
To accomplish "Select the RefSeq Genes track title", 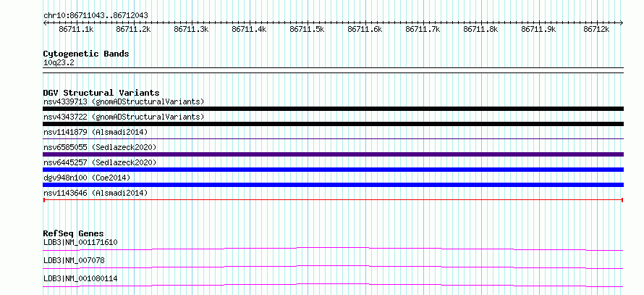I will pyautogui.click(x=74, y=233).
